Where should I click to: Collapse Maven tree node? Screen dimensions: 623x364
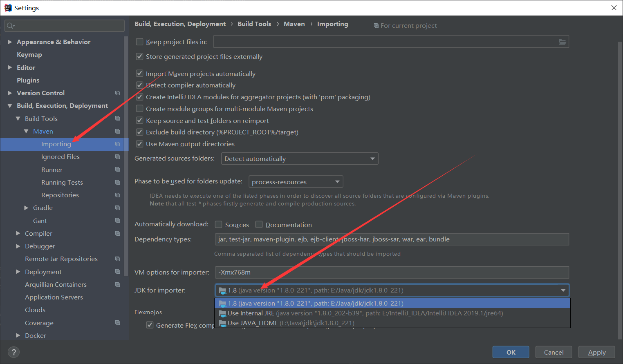point(26,131)
